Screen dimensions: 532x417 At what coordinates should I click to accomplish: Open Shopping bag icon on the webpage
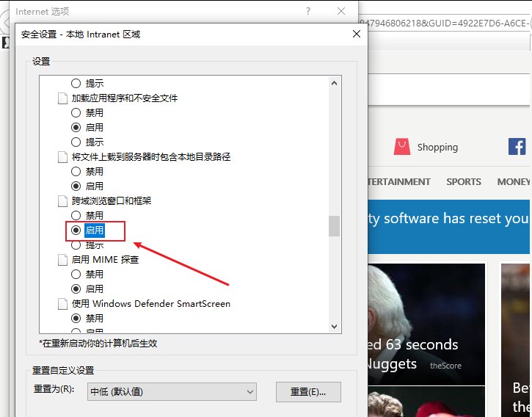pos(402,147)
